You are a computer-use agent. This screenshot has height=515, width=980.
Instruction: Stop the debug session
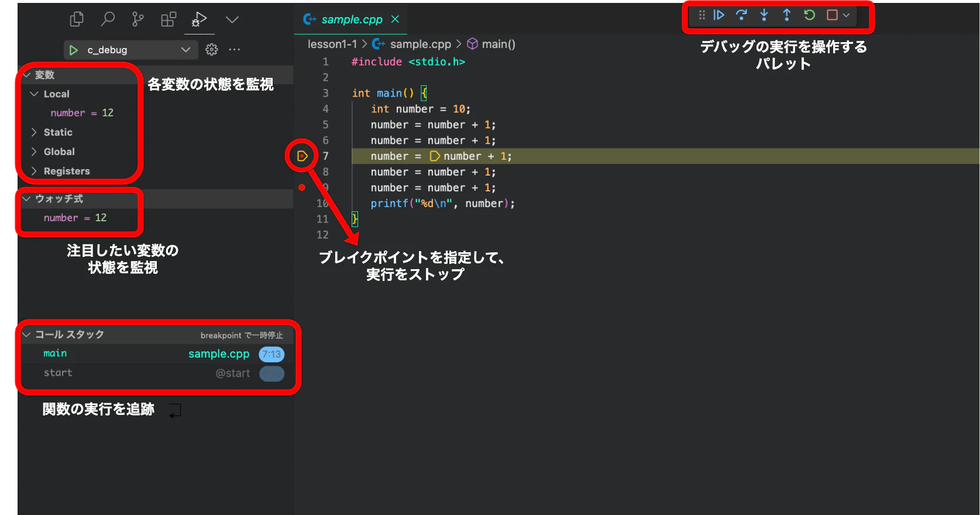832,15
